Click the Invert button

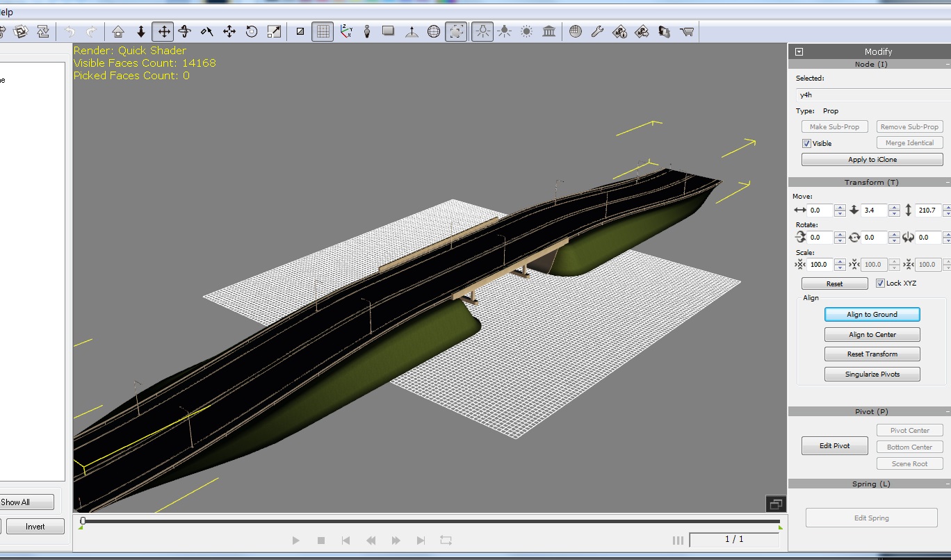[35, 527]
